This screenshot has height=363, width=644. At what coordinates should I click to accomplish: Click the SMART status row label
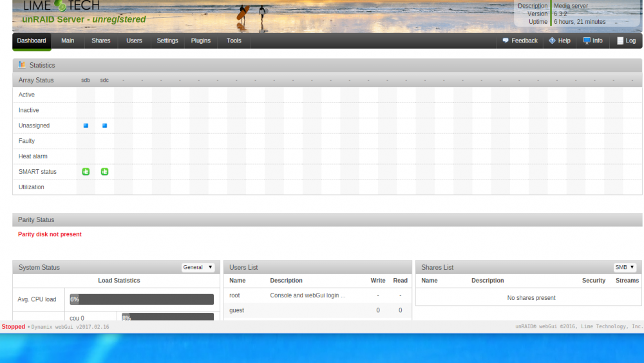click(37, 172)
